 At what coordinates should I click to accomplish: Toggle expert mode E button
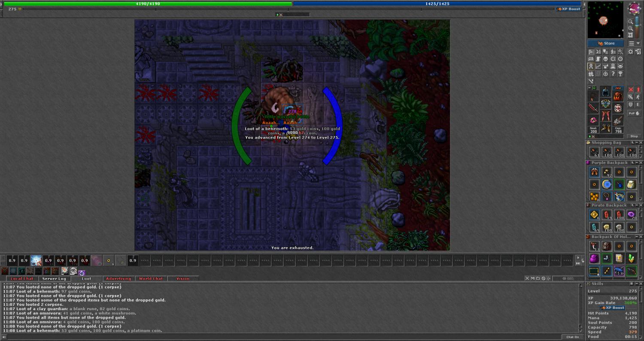tap(638, 105)
